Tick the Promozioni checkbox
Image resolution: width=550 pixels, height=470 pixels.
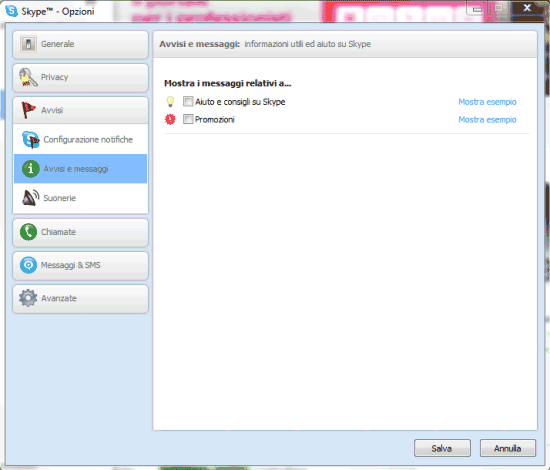(188, 119)
